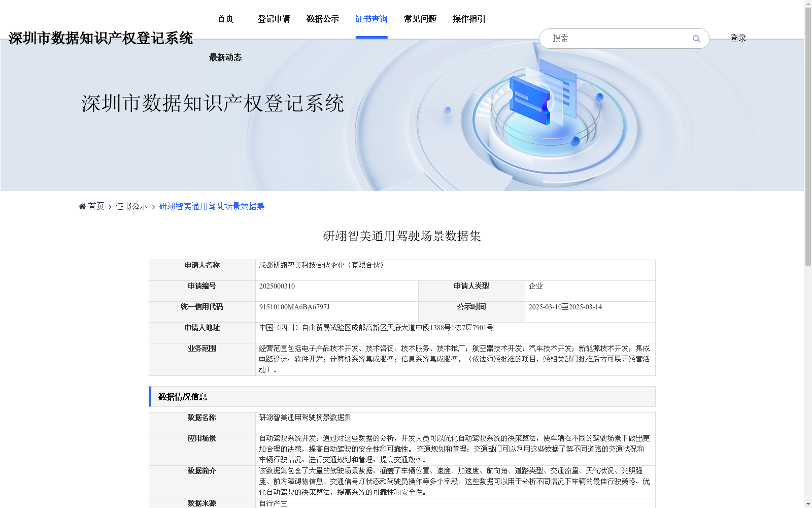The width and height of the screenshot is (812, 508).
Task: Click data source value 自行产生
Action: point(273,503)
